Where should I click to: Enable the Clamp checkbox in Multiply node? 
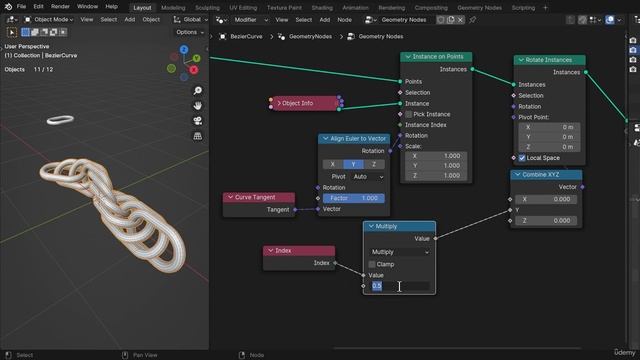coord(372,264)
